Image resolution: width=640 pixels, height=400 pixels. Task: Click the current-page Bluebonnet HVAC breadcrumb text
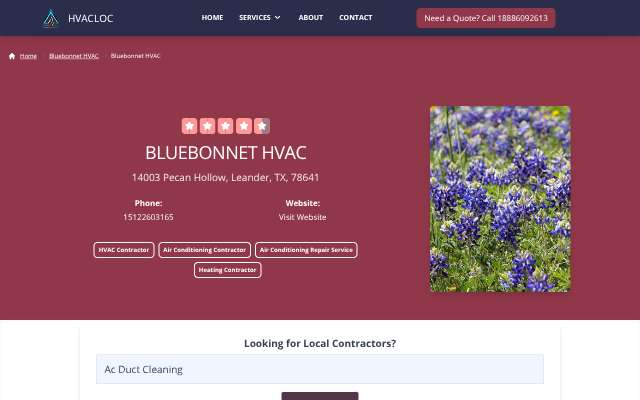[136, 56]
